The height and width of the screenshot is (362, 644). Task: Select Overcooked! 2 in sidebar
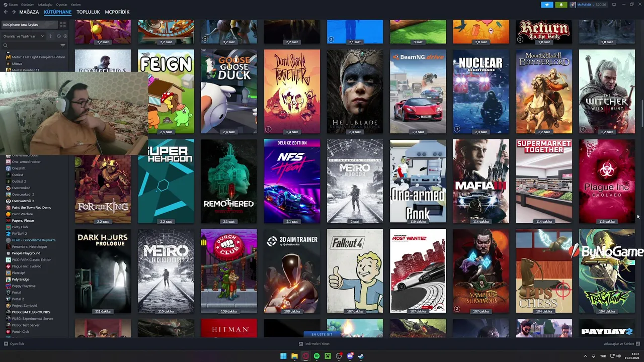[x=23, y=195]
